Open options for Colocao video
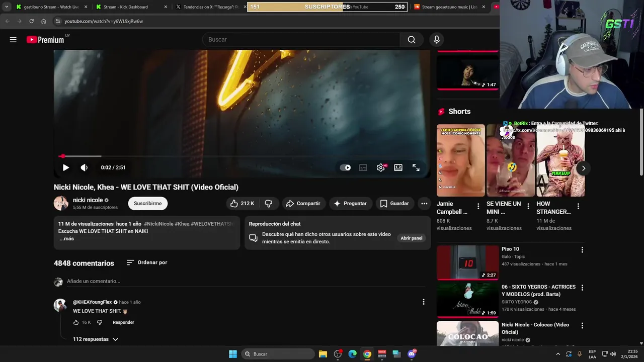Screen dimensions: 644x362 [582, 325]
